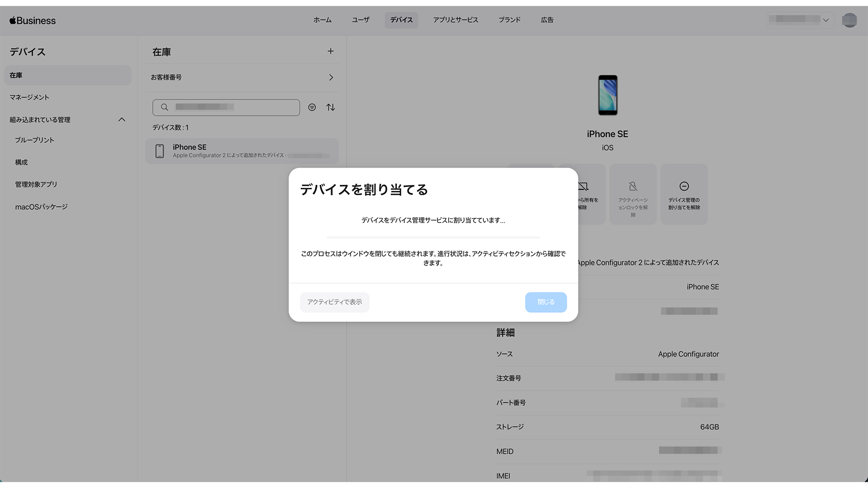Click the アクティビティで表示 button
The width and height of the screenshot is (868, 488).
point(334,302)
